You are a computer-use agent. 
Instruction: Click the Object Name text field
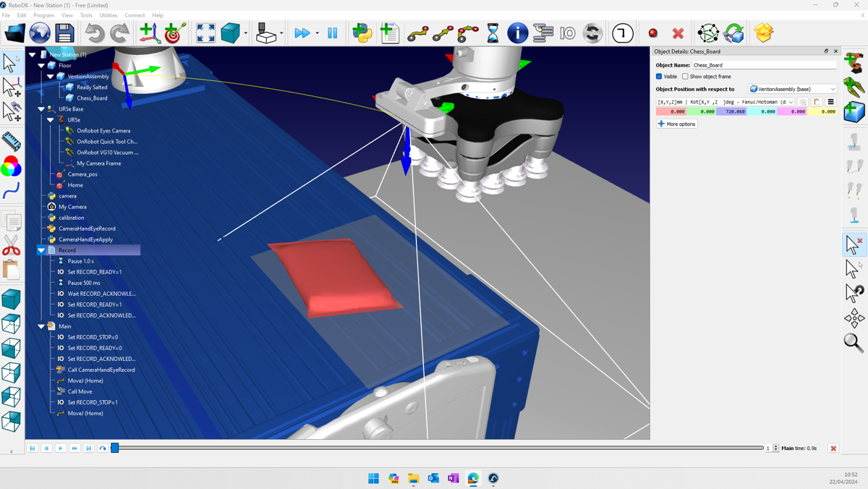[x=763, y=65]
